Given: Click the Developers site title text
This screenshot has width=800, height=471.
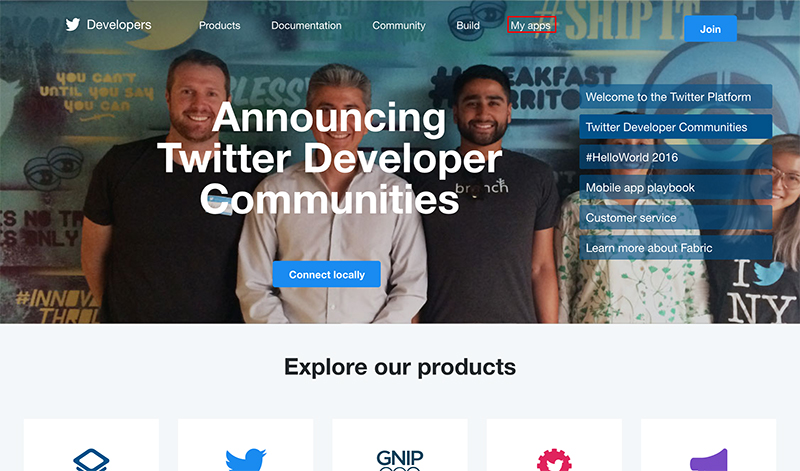Looking at the screenshot, I should click(119, 25).
